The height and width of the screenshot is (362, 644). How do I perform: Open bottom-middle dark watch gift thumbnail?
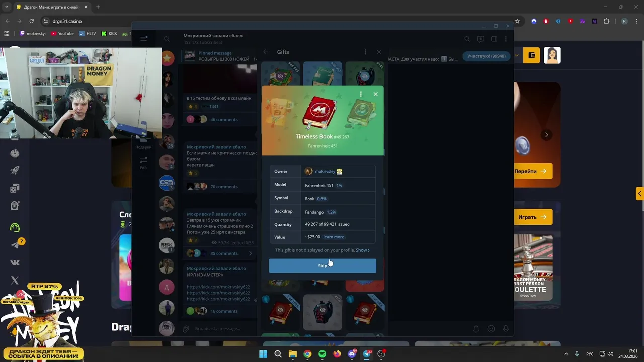(x=323, y=312)
